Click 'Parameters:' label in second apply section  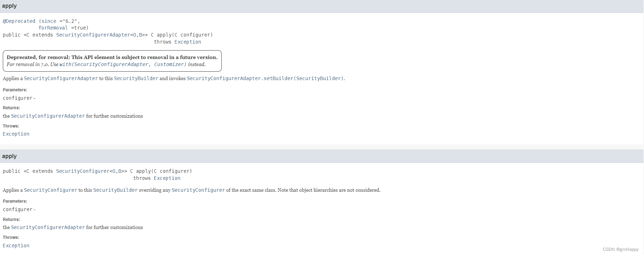[x=15, y=201]
